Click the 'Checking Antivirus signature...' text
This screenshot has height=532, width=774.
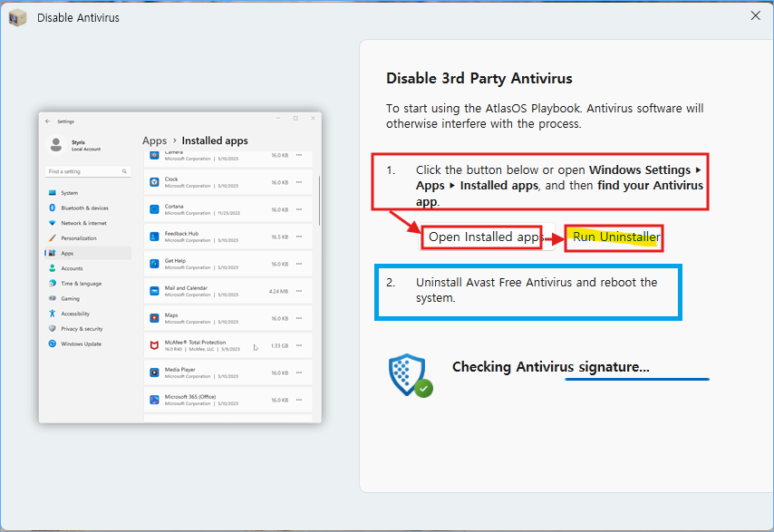pos(550,367)
